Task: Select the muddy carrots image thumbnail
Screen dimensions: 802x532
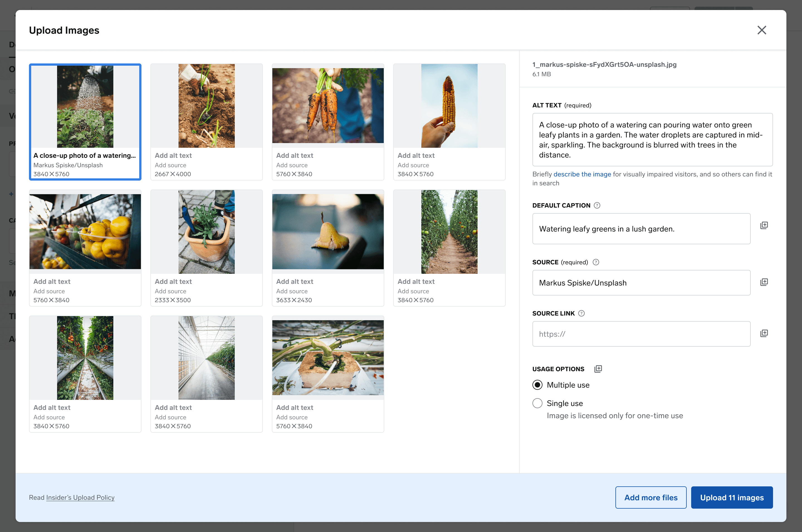Action: (328, 106)
